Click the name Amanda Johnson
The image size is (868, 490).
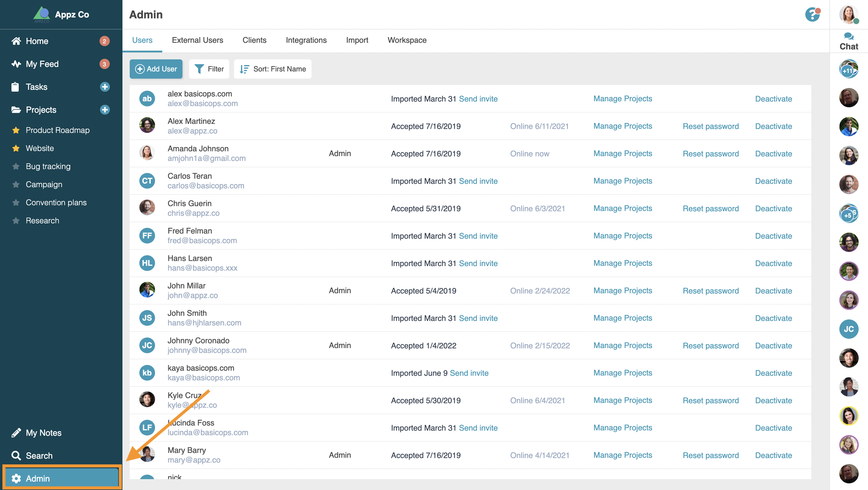pyautogui.click(x=198, y=149)
